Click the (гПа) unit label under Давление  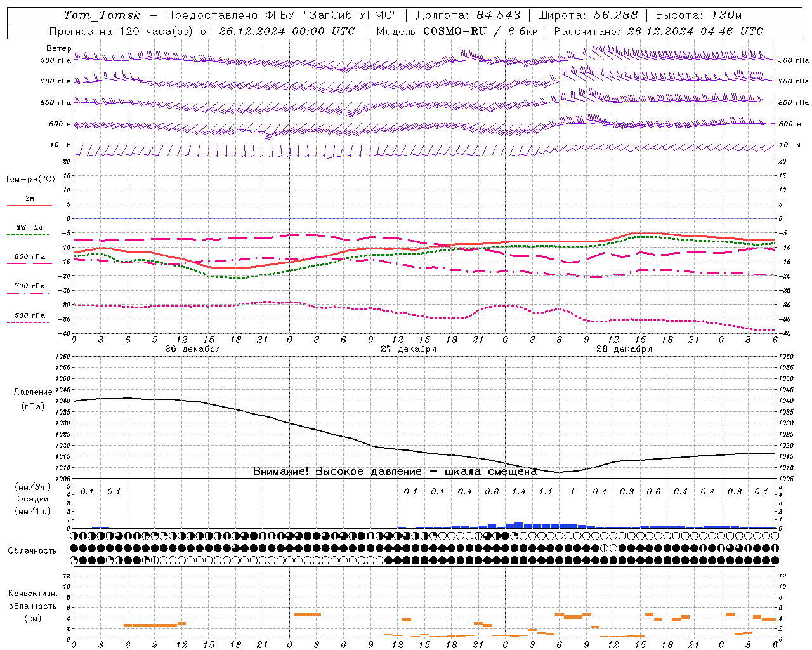click(33, 407)
